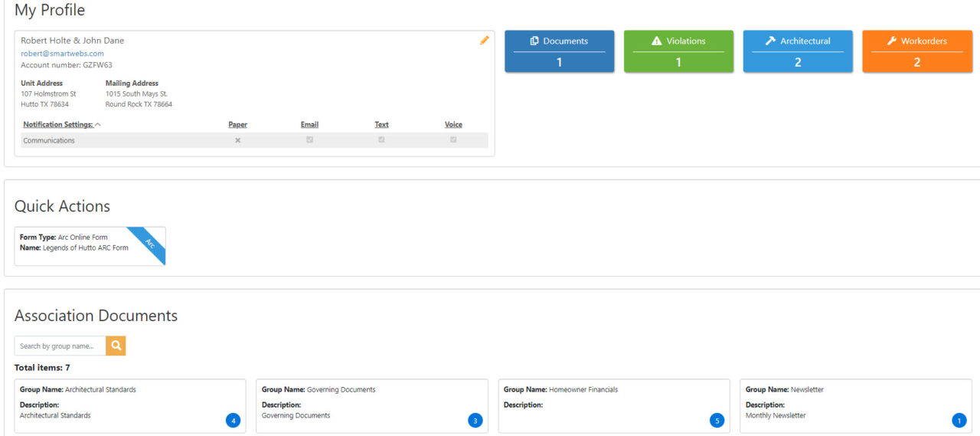
Task: Click the robert@smartwebs.com email link
Action: tap(62, 54)
